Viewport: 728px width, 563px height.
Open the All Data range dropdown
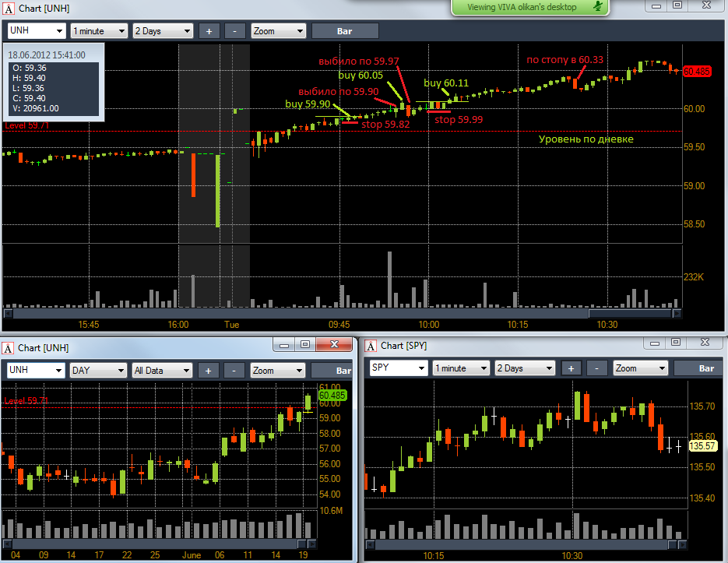coord(162,371)
